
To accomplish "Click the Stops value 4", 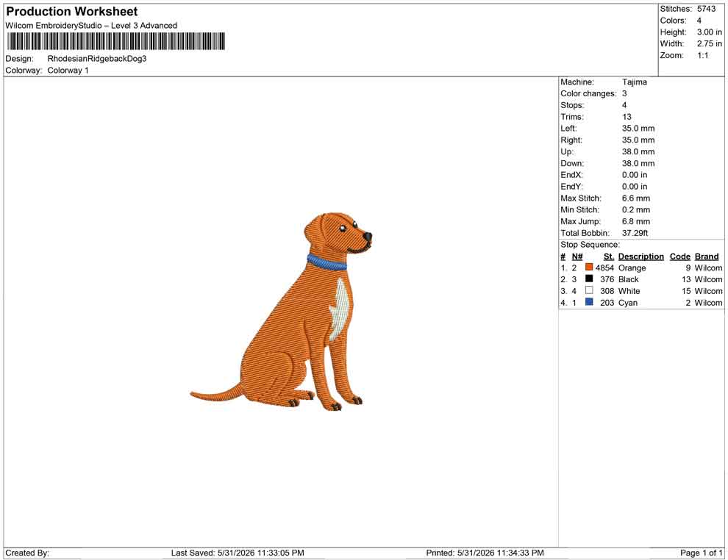I will coord(624,105).
